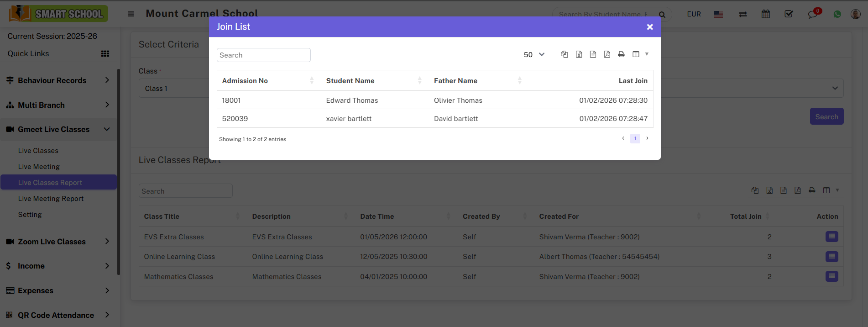Expand Multi Branch menu

point(58,105)
